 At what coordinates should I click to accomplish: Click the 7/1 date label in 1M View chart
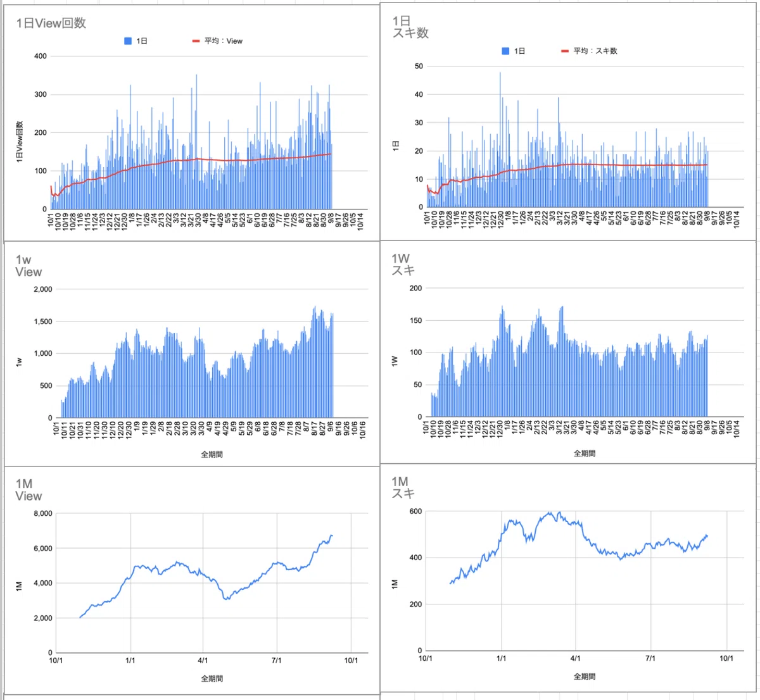click(277, 660)
